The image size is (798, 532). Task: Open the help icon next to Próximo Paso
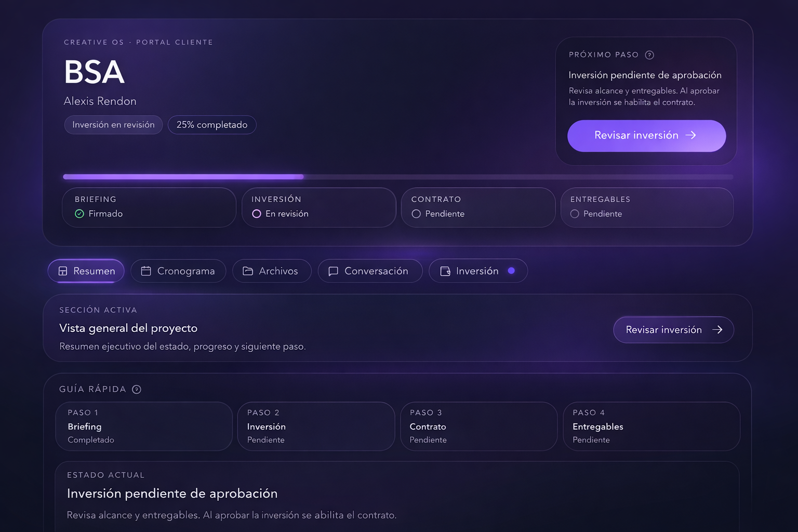[x=649, y=55]
